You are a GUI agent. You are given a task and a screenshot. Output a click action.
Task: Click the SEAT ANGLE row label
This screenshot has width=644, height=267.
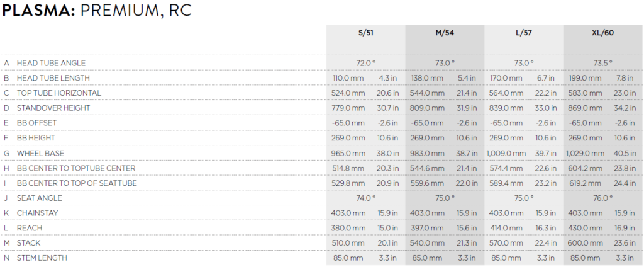pyautogui.click(x=40, y=198)
